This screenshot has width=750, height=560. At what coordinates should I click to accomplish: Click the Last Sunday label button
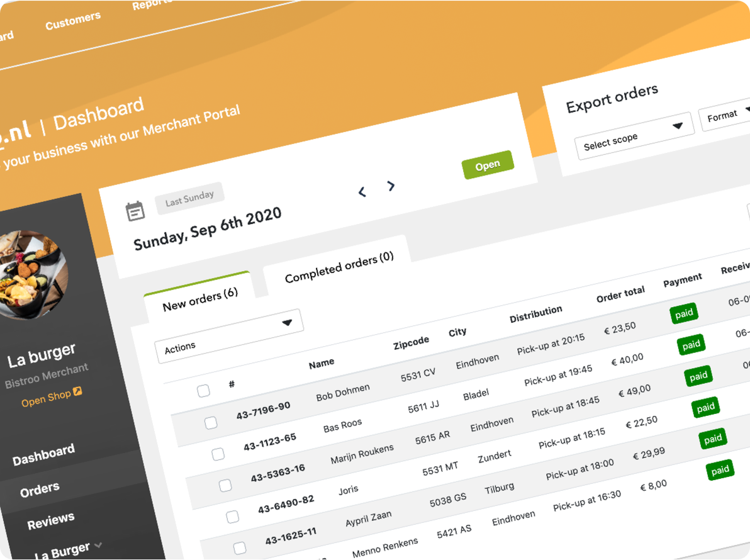pyautogui.click(x=189, y=198)
